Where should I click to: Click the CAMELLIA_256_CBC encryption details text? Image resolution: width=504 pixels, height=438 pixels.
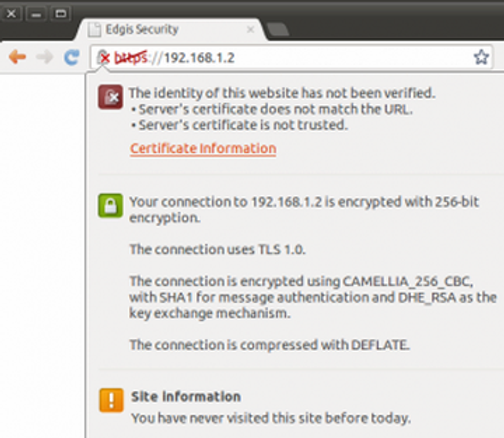click(x=313, y=297)
